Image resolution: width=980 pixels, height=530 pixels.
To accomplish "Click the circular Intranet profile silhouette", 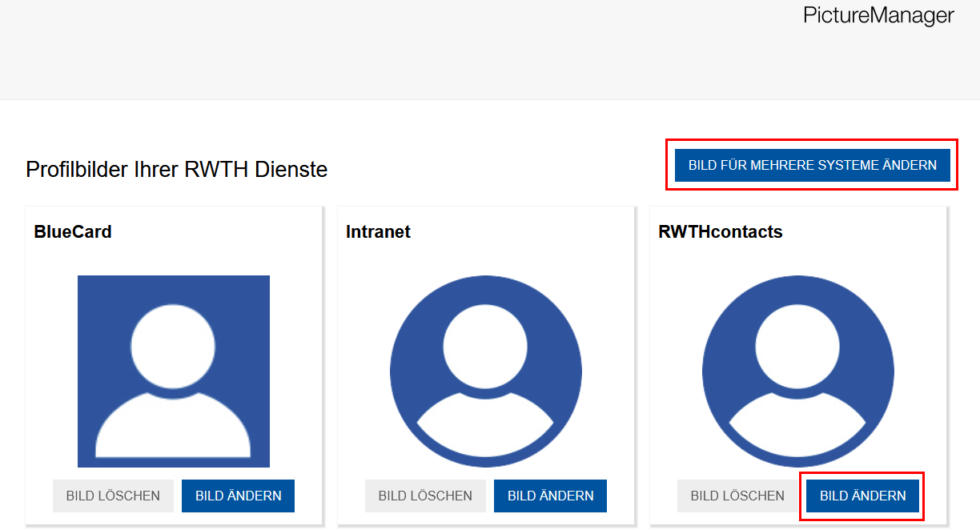I will coord(485,371).
